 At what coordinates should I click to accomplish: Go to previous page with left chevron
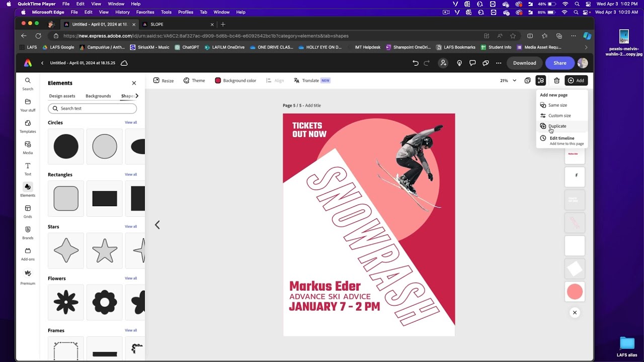click(x=157, y=225)
